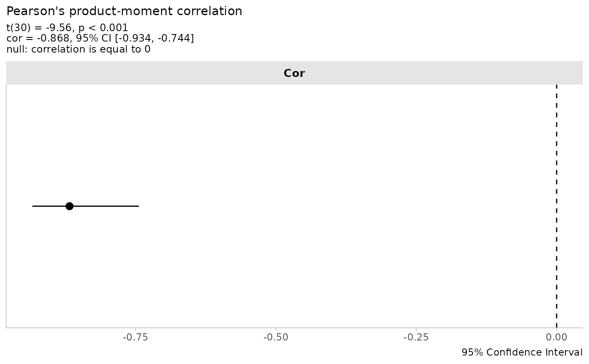Click the -0.75 x-axis tick label

(x=135, y=338)
